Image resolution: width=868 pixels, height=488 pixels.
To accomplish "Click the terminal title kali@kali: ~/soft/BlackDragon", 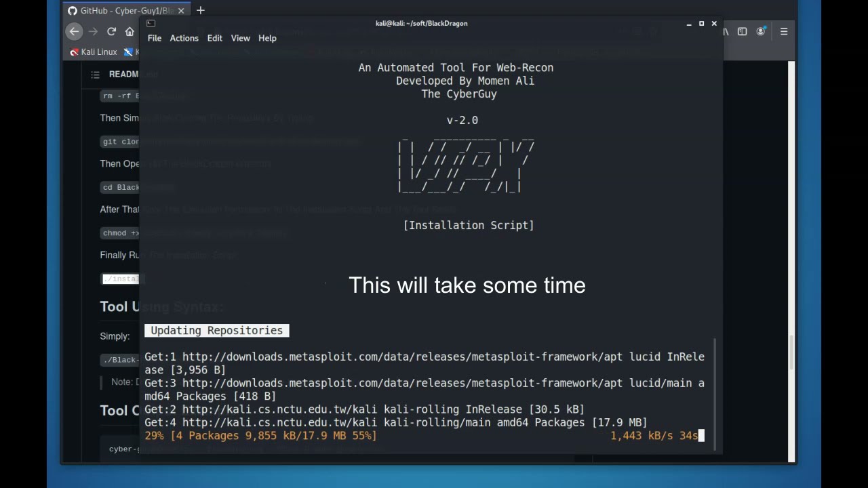I will tap(421, 24).
